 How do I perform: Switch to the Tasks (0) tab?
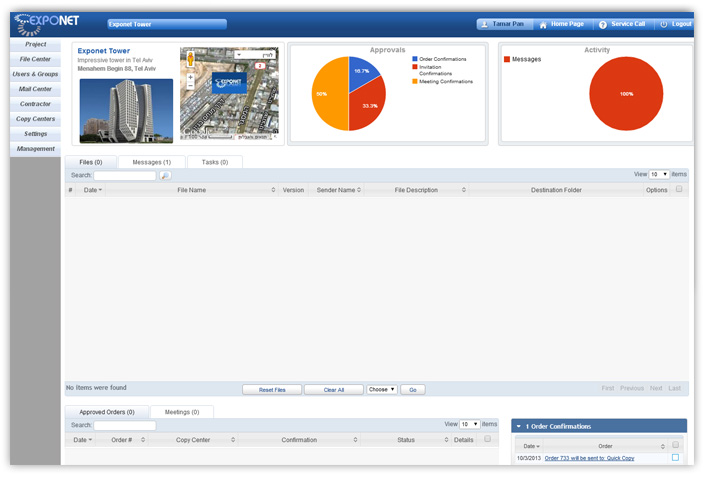[x=215, y=162]
